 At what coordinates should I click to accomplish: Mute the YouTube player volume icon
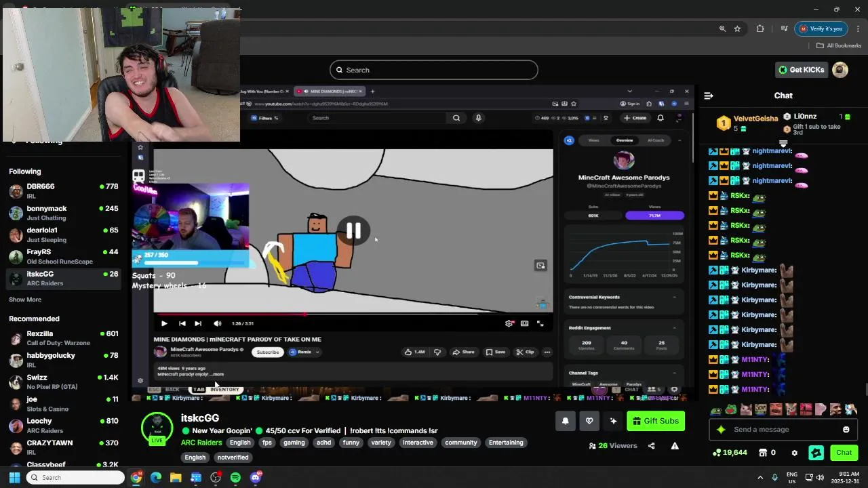(217, 323)
